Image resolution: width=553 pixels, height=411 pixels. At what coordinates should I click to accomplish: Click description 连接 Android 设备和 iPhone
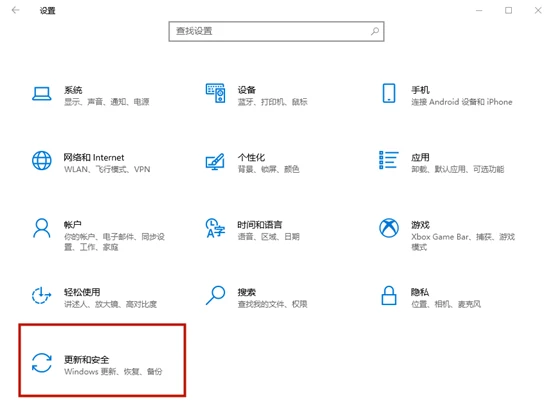tap(462, 102)
